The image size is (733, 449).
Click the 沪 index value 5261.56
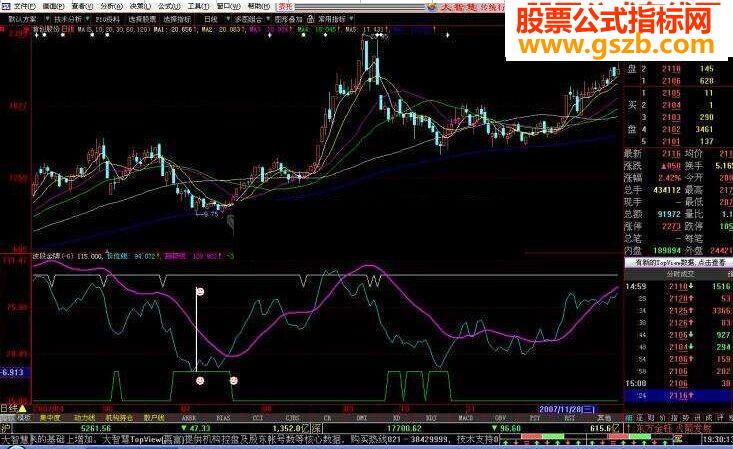(96, 428)
